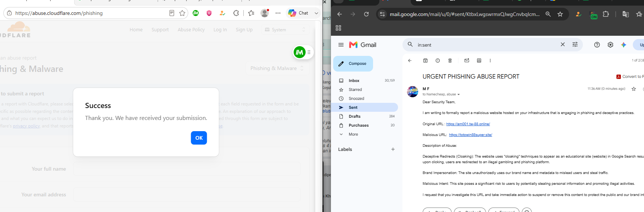Archive the open email
Screen dimensions: 644x212
click(x=425, y=60)
